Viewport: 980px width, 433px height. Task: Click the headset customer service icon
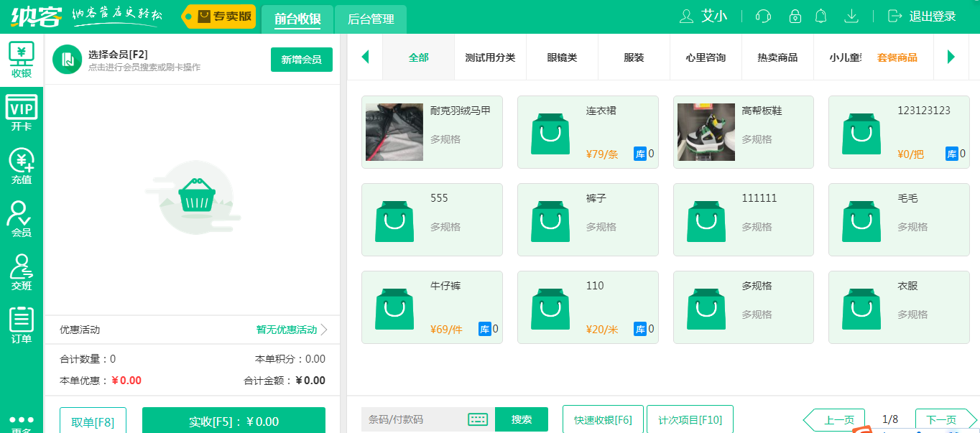[x=762, y=16]
